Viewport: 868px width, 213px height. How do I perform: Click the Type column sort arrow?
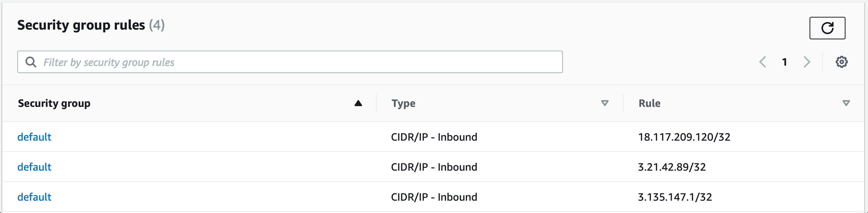(x=605, y=103)
